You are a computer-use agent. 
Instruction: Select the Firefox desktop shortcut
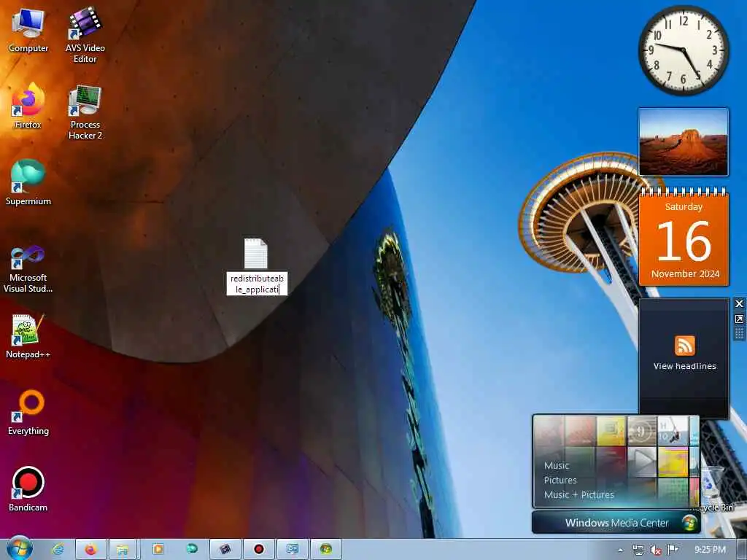pos(28,107)
